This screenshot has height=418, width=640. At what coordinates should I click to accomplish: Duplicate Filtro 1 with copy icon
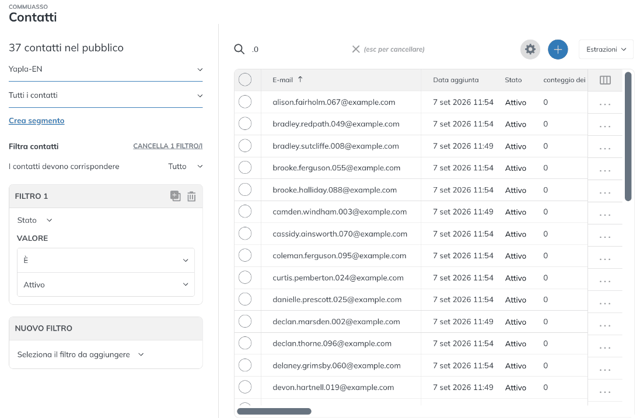pos(175,196)
